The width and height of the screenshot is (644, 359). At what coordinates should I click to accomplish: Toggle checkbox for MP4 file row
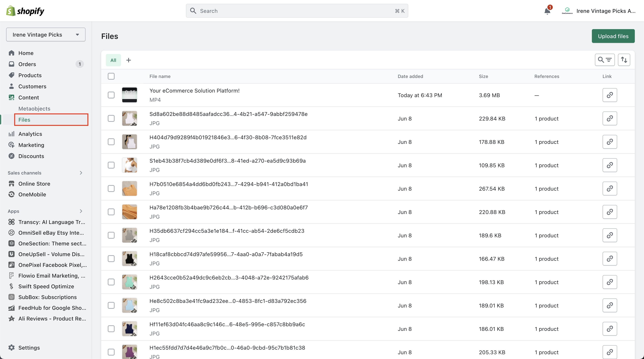click(x=111, y=95)
